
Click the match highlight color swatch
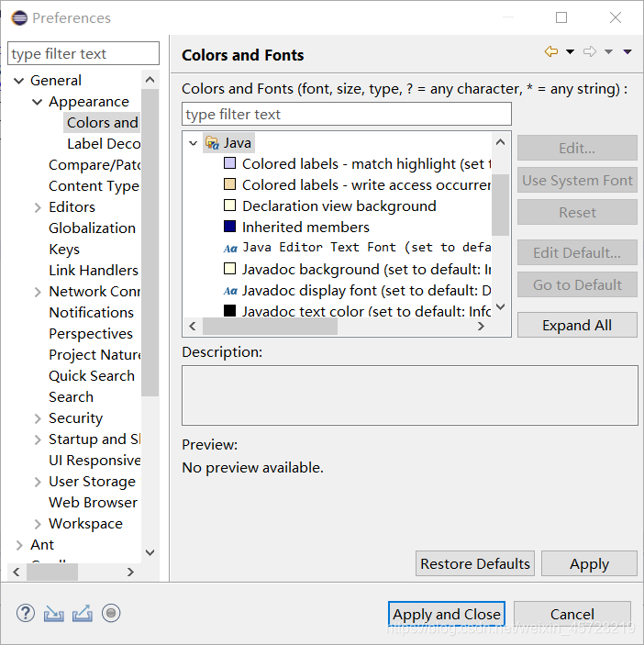click(230, 163)
